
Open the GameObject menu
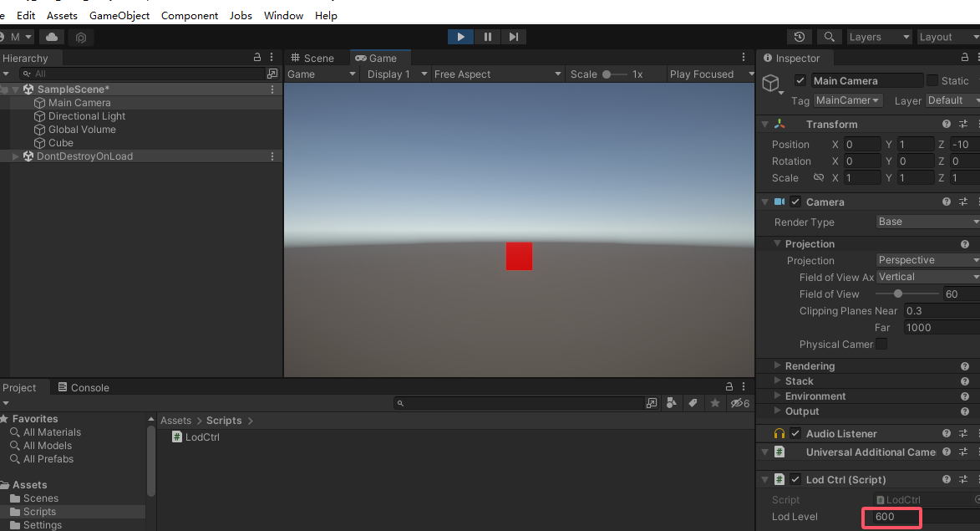click(119, 15)
